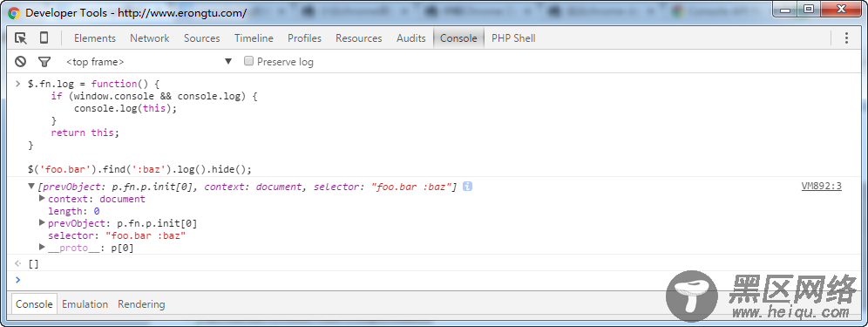Click the return this; code line
Screen dimensions: 868x327
(x=85, y=133)
